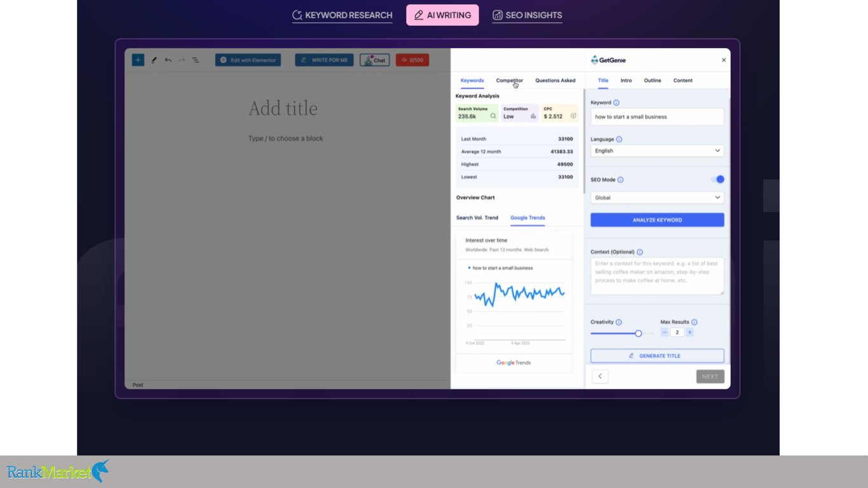Click the bar chart icon in Competition card
Image resolution: width=868 pixels, height=488 pixels.
tap(533, 116)
